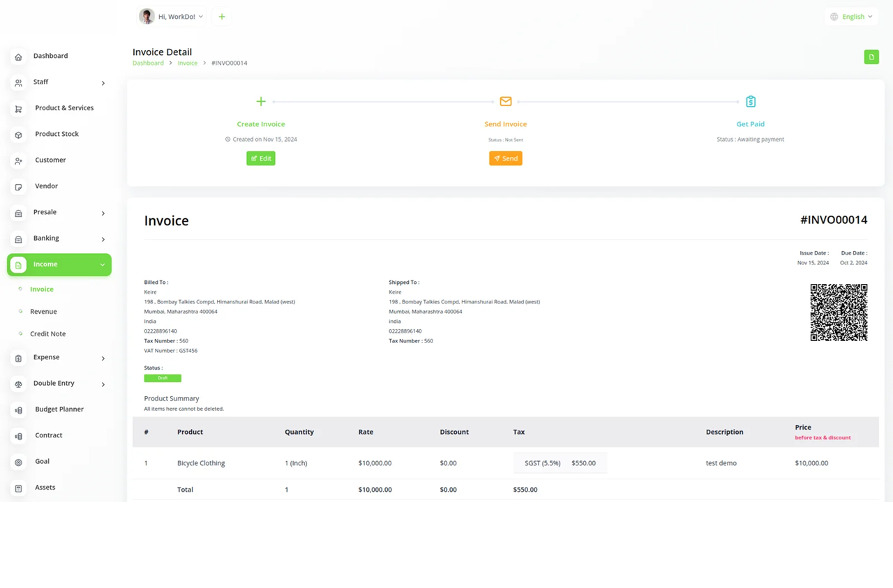Go to Invoice breadcrumb link
The height and width of the screenshot is (588, 893).
tap(187, 63)
